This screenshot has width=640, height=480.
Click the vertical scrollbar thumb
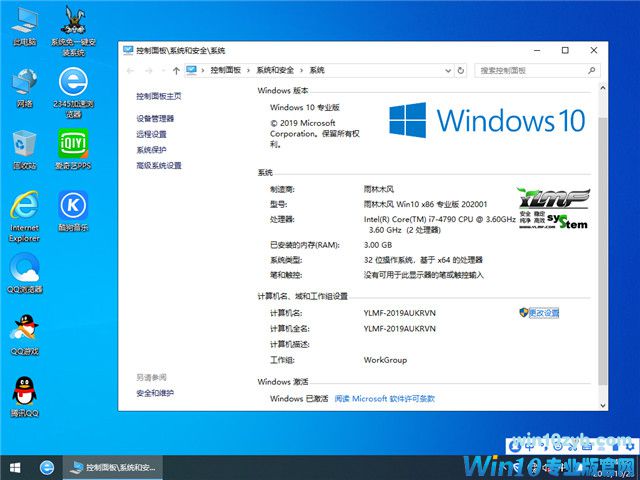(x=602, y=251)
